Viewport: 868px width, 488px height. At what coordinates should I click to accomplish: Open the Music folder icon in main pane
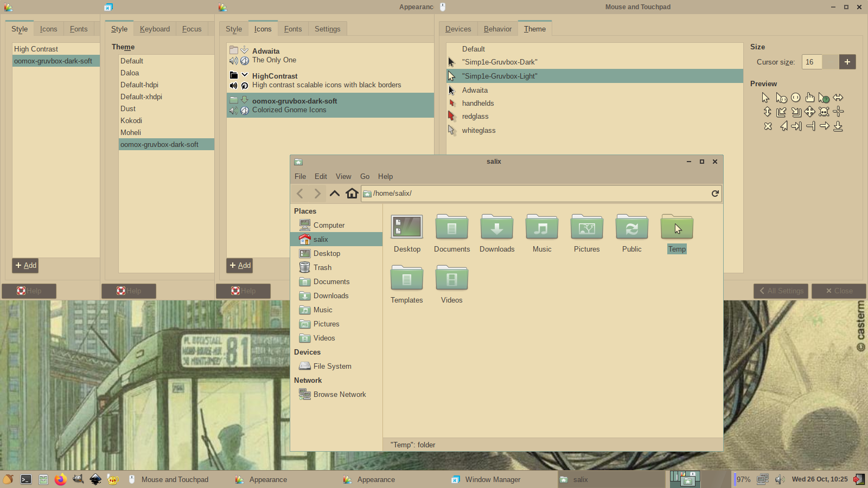click(x=541, y=227)
